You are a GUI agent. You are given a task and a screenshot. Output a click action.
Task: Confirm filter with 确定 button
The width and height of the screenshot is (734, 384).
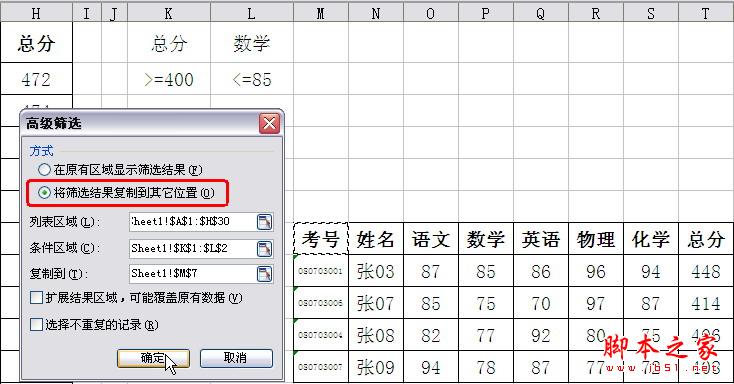tap(153, 358)
